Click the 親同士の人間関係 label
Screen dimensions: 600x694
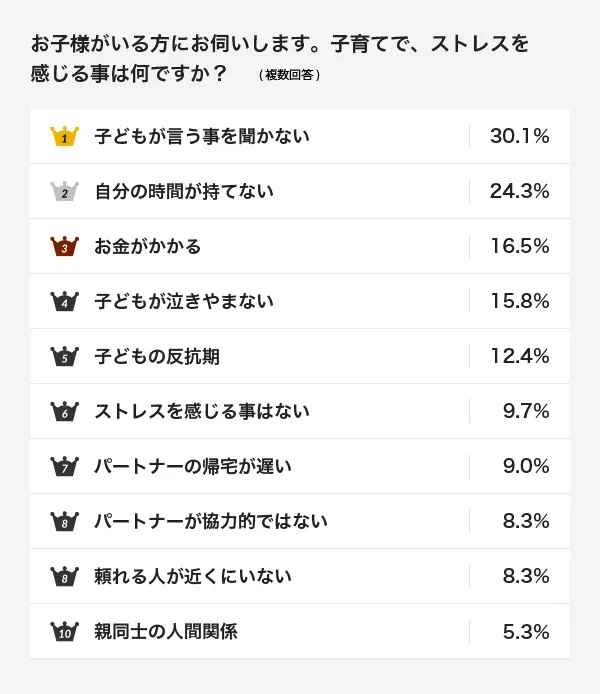[165, 631]
